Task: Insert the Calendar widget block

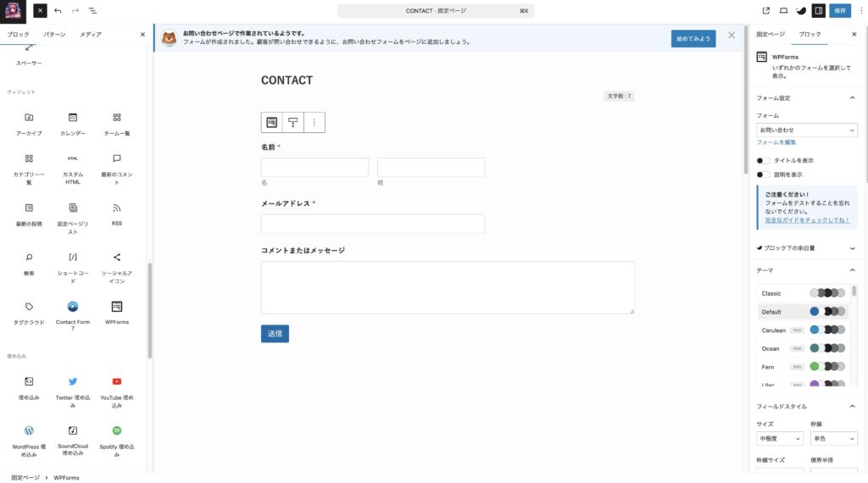Action: 73,122
